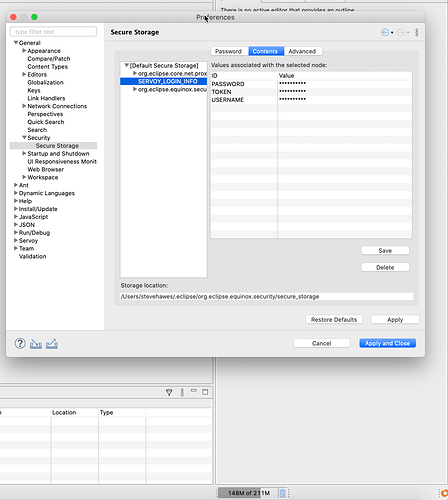Switch to the Password tab
The width and height of the screenshot is (448, 500).
(x=228, y=51)
